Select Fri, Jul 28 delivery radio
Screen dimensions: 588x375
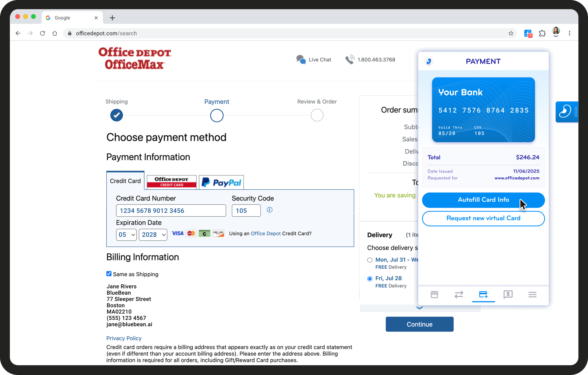click(370, 279)
